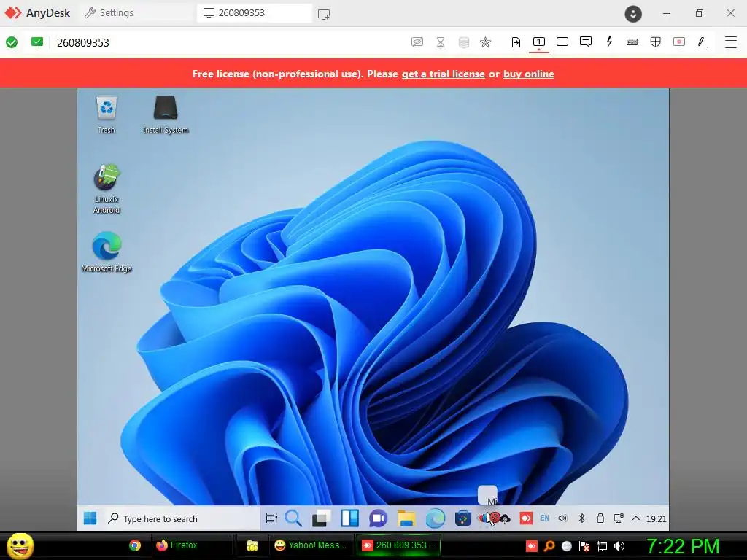This screenshot has width=747, height=560.
Task: Open the file transfer icon
Action: [x=516, y=42]
